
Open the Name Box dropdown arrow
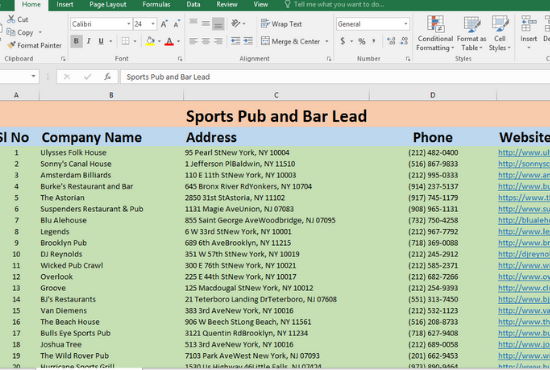(33, 76)
